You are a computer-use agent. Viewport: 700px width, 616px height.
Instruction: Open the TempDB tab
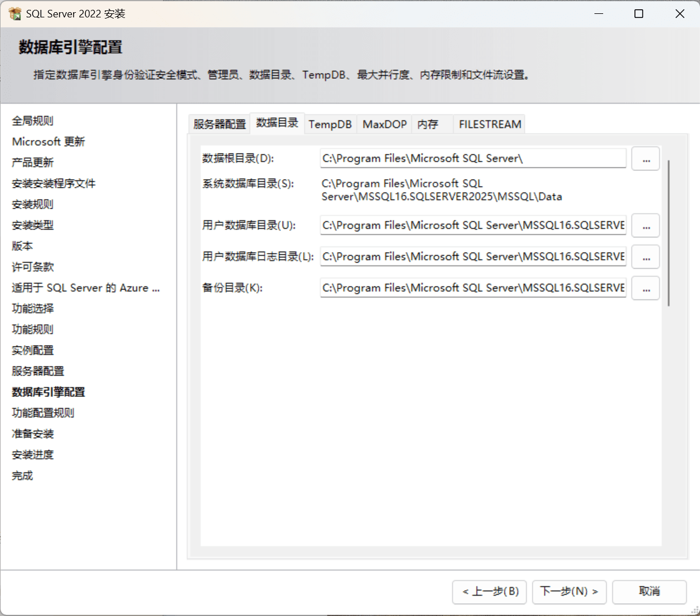pyautogui.click(x=330, y=124)
